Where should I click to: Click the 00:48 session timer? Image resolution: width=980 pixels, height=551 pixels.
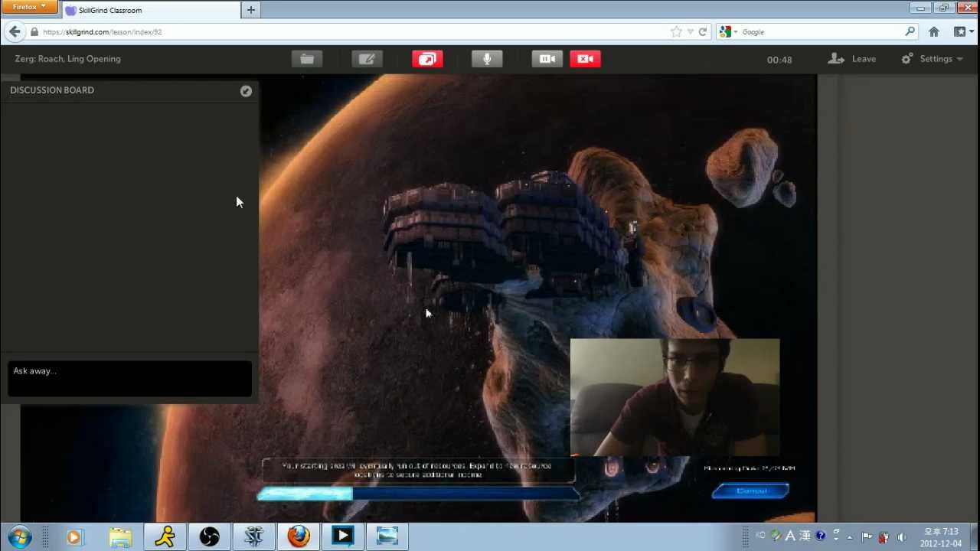[x=779, y=60]
